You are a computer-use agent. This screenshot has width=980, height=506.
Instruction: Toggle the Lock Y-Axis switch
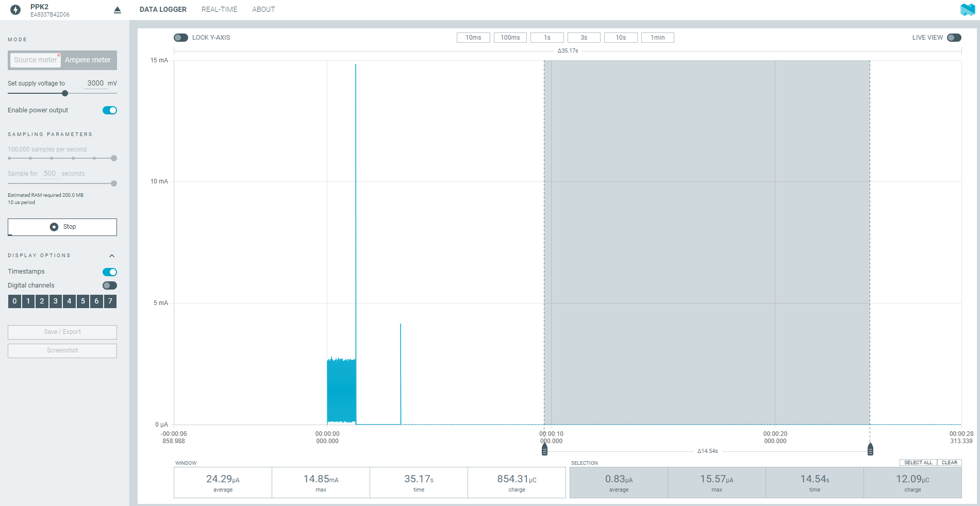pyautogui.click(x=181, y=38)
